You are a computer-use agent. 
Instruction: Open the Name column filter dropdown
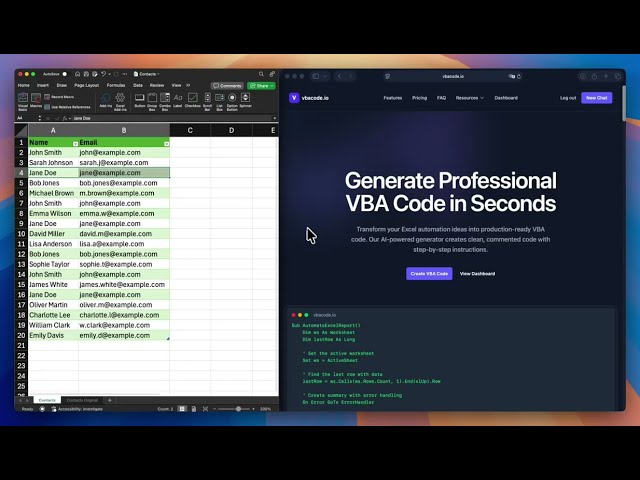tap(75, 144)
